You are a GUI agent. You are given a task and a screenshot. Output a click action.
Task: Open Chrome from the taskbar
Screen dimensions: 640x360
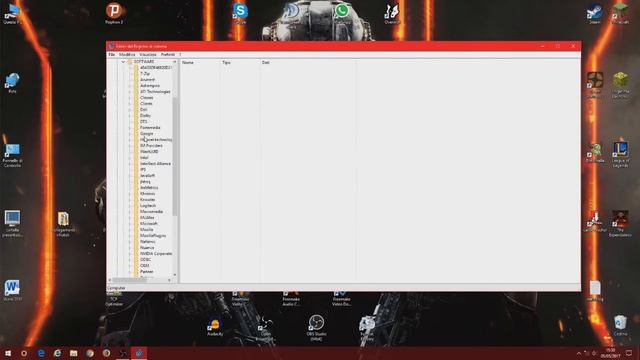[90, 353]
